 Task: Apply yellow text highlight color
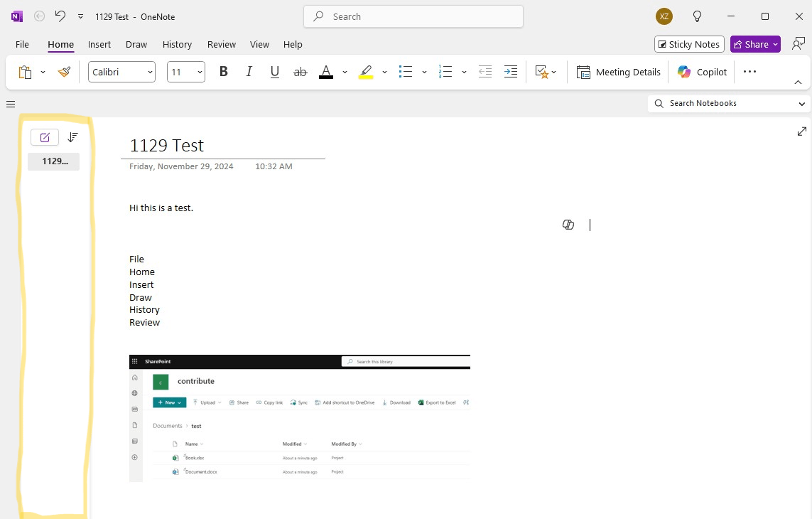pos(365,71)
